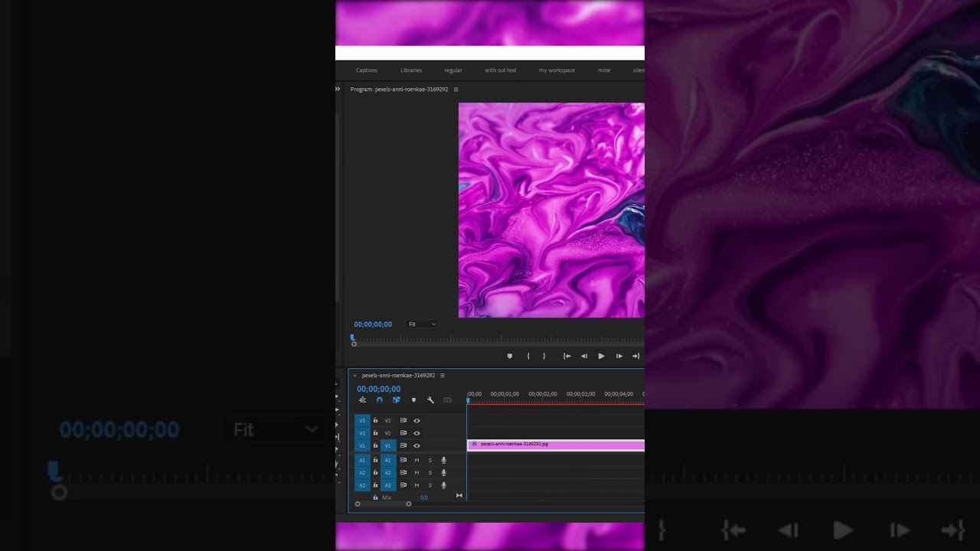Click the Timeline playhead timecode field
This screenshot has width=980, height=551.
click(x=378, y=389)
